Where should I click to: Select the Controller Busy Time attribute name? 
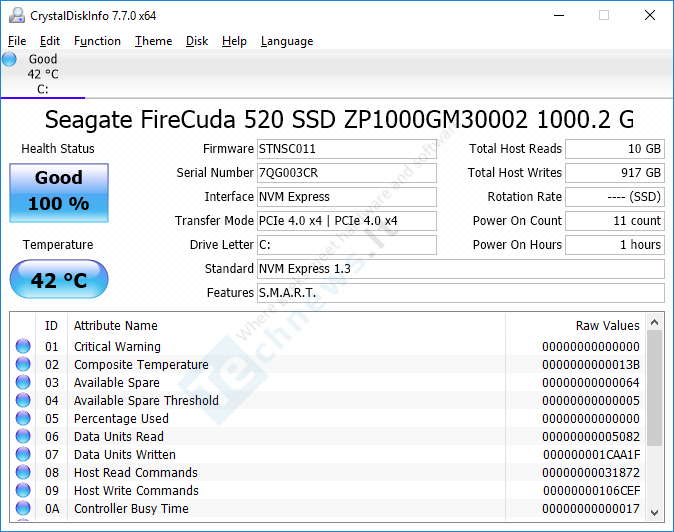131,509
